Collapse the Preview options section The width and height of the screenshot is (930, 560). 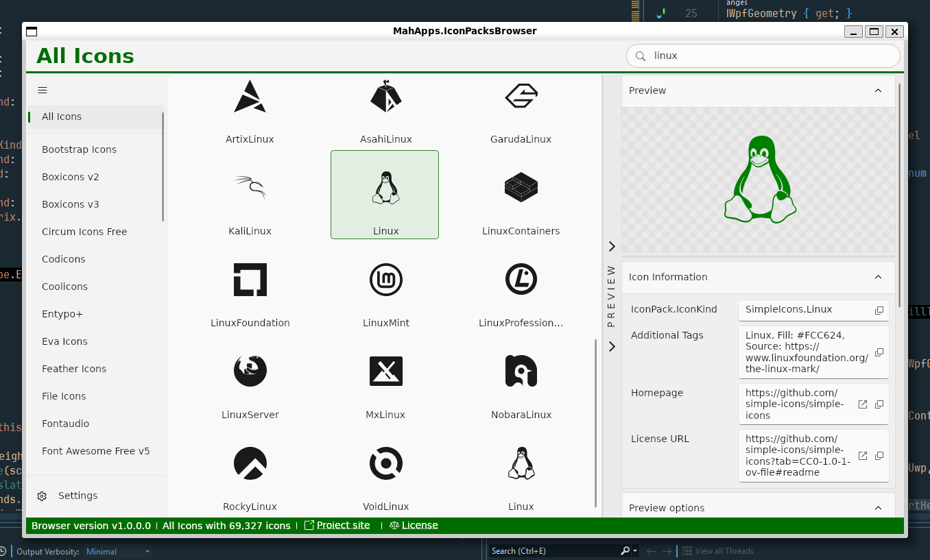point(878,508)
